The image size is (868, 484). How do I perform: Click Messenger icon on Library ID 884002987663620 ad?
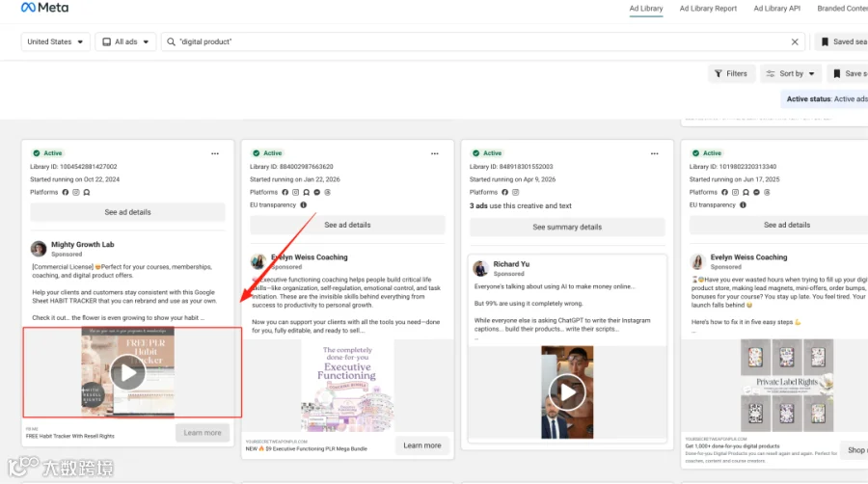pyautogui.click(x=316, y=193)
